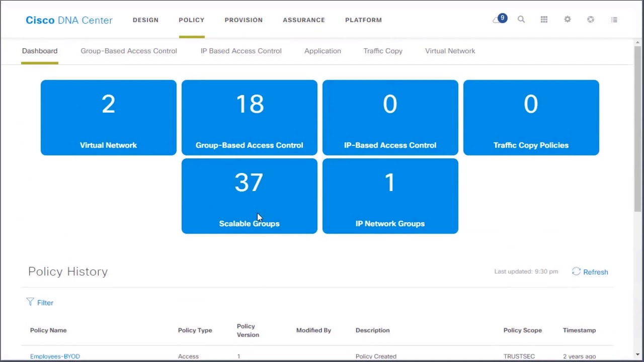The height and width of the screenshot is (362, 644).
Task: Open the Traffic Copy Policies tile
Action: (531, 118)
